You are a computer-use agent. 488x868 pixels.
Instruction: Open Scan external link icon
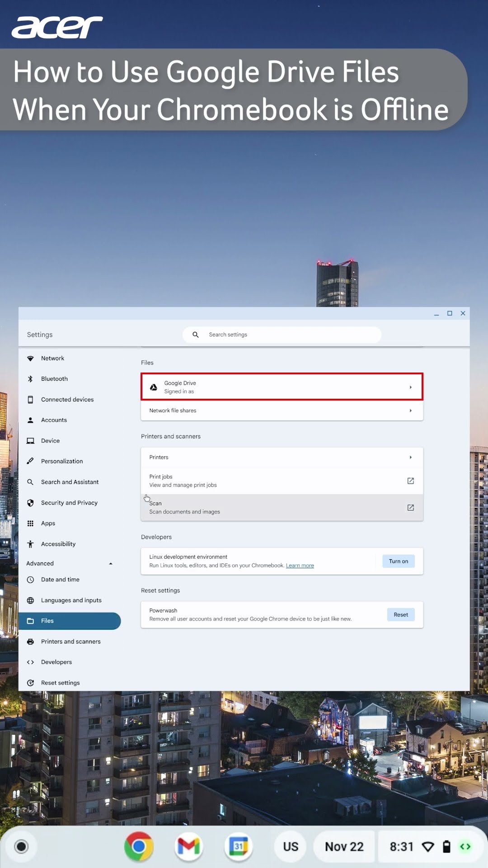point(411,508)
